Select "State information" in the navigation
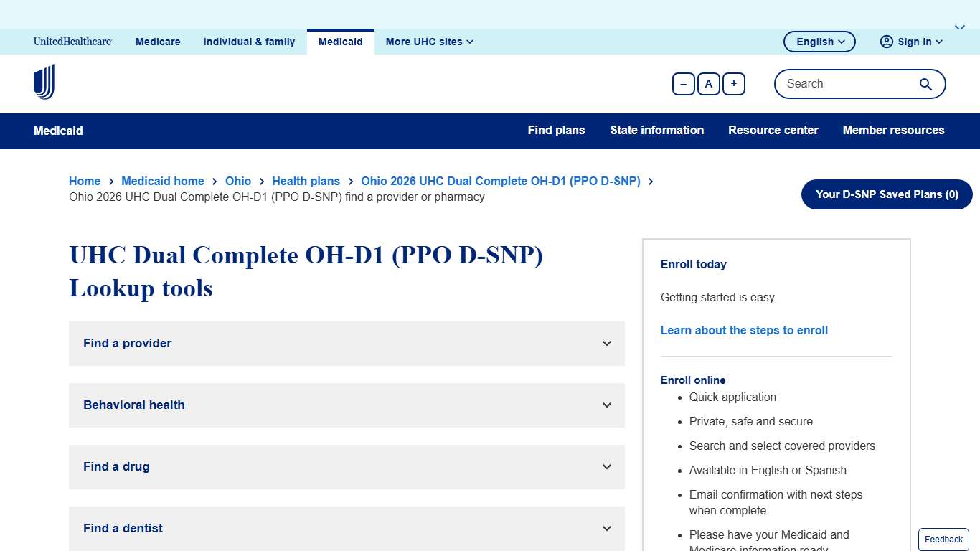980x551 pixels. pyautogui.click(x=656, y=131)
